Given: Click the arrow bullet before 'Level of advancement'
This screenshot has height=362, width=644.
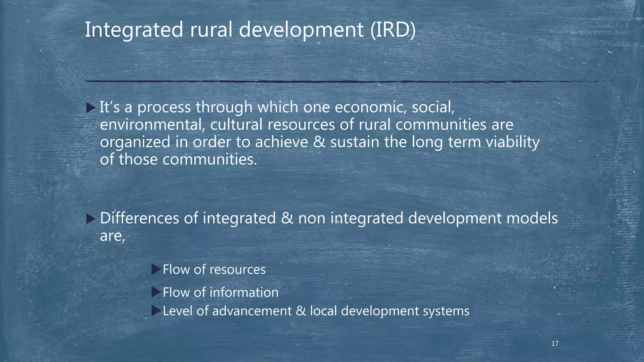Looking at the screenshot, I should click(156, 311).
